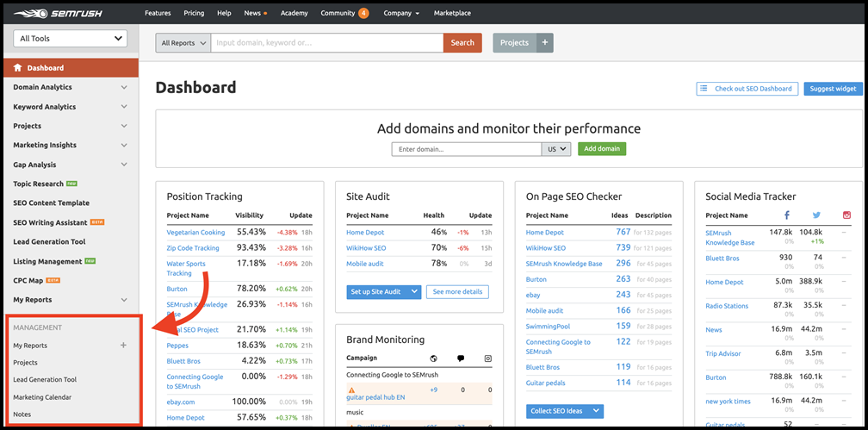Open the All Reports dropdown in search bar
The image size is (868, 430).
(183, 43)
